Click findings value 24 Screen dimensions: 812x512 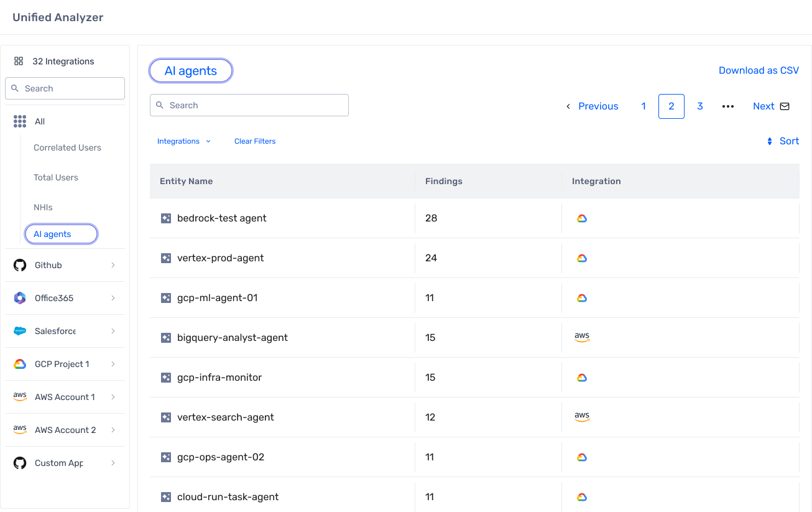(x=431, y=258)
